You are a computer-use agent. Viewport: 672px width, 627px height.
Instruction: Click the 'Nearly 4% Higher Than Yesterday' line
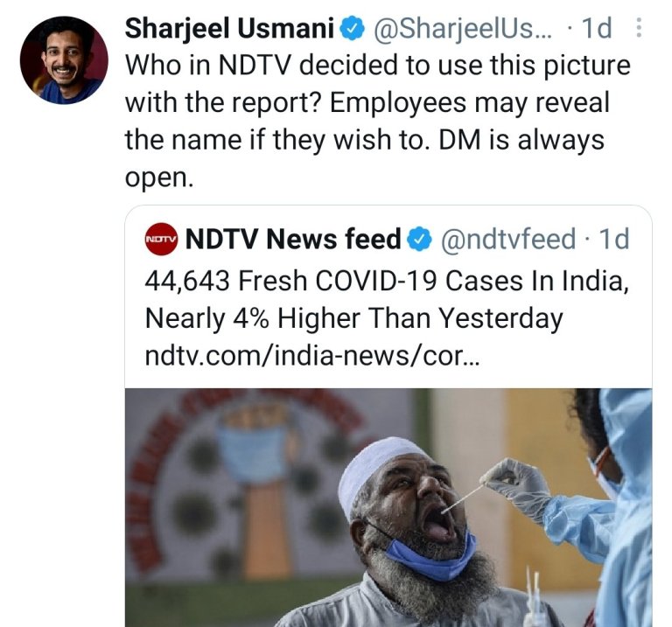tap(353, 318)
